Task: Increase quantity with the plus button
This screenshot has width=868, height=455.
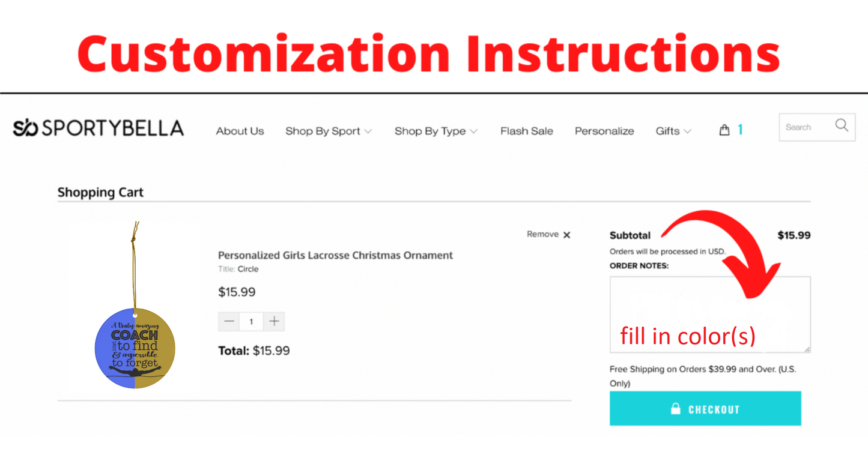Action: coord(274,321)
